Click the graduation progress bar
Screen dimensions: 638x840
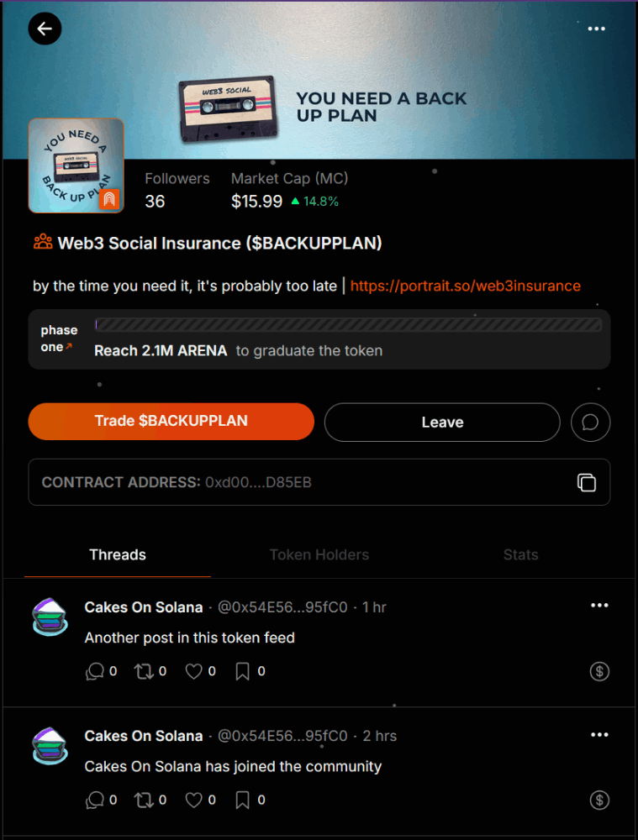[x=349, y=324]
